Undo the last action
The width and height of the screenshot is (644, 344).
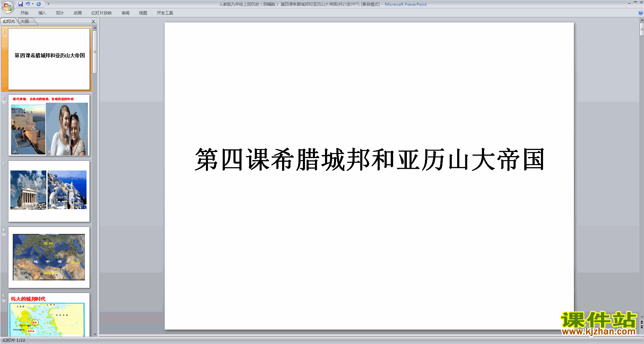(x=28, y=4)
